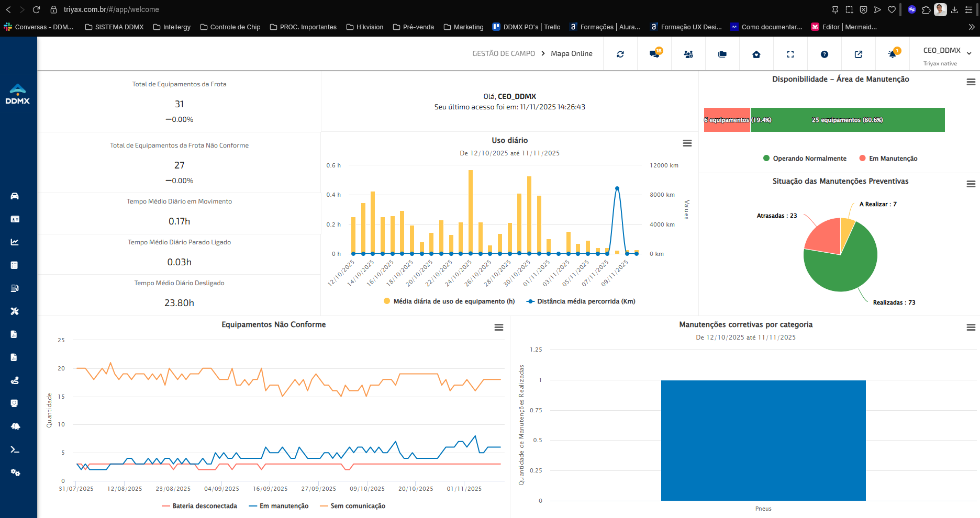Open notifications bell with 1 badge

893,53
